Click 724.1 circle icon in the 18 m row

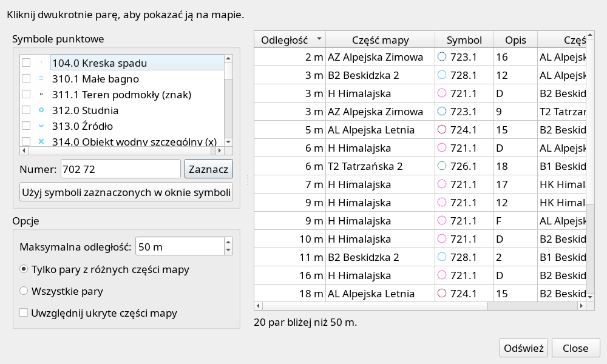coord(442,293)
